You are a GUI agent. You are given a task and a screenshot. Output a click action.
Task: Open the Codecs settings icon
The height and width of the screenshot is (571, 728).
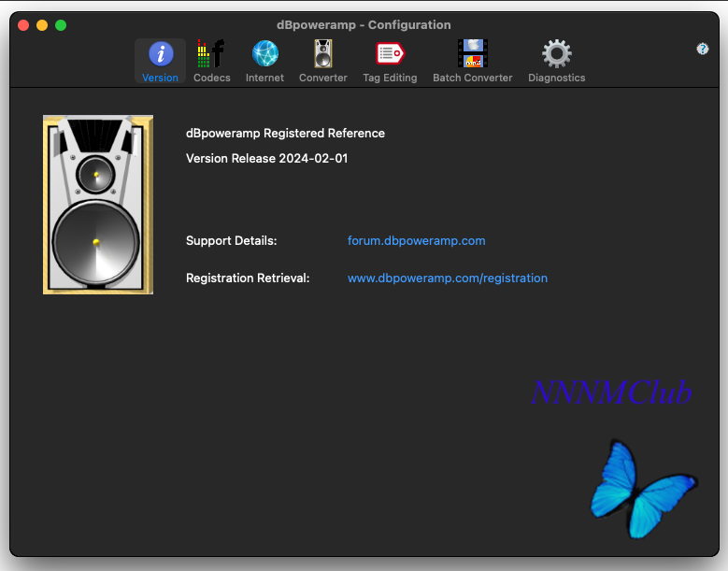[x=211, y=54]
